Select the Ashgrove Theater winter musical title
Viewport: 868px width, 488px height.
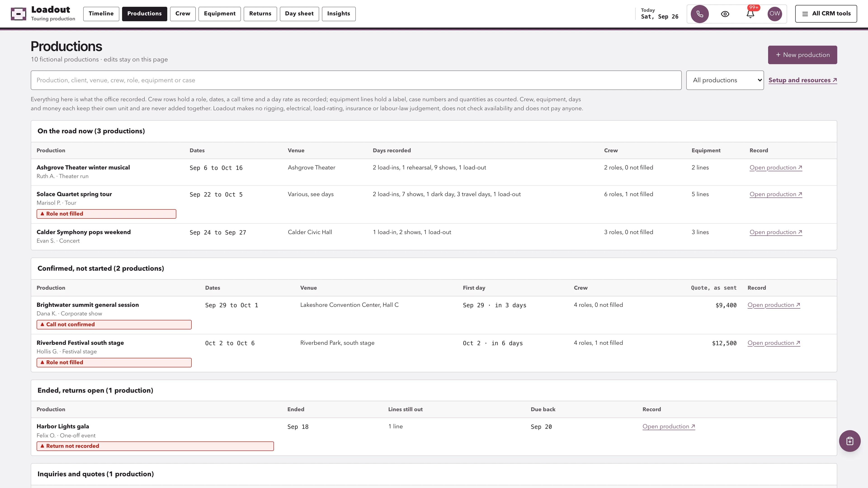pos(83,167)
